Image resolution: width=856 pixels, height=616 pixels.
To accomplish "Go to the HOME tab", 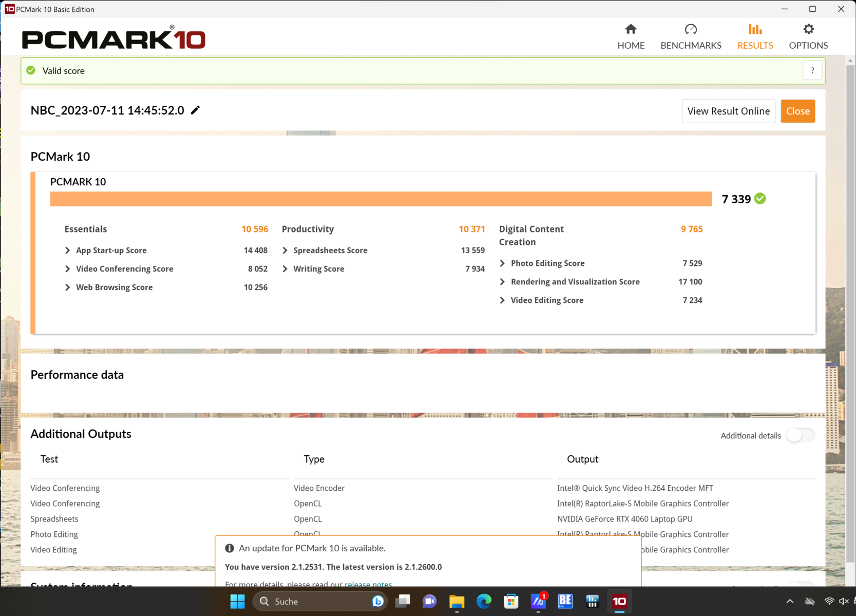I will pos(631,36).
